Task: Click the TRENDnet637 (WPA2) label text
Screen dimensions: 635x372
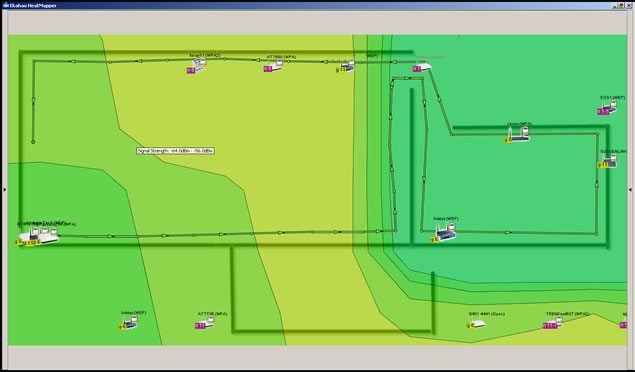Action: [568, 314]
